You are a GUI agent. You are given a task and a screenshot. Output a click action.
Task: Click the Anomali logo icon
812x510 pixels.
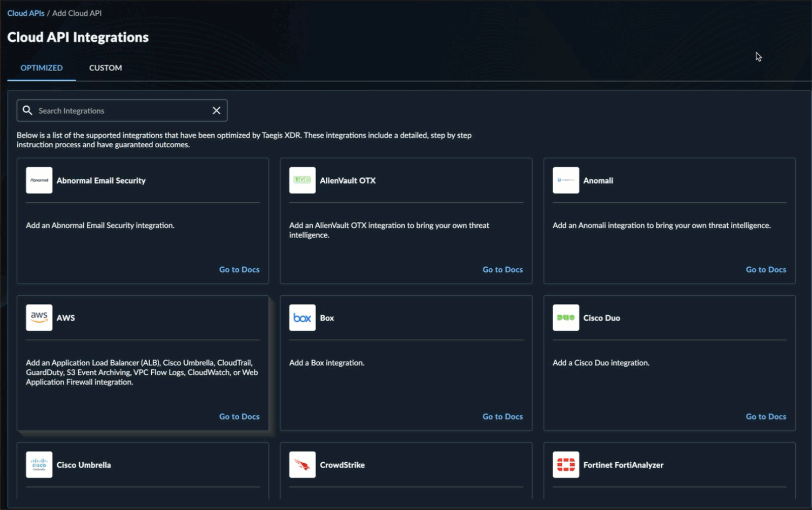tap(565, 180)
